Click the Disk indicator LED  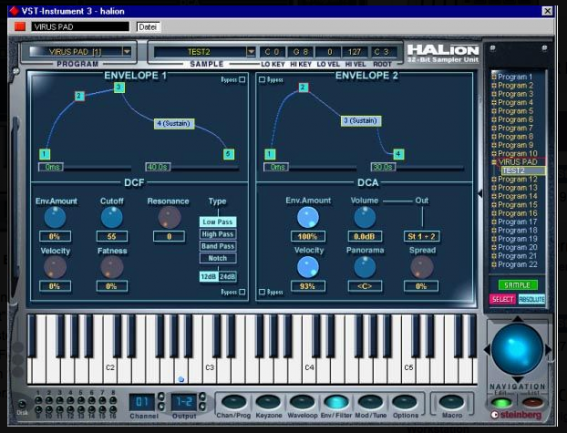click(x=22, y=404)
